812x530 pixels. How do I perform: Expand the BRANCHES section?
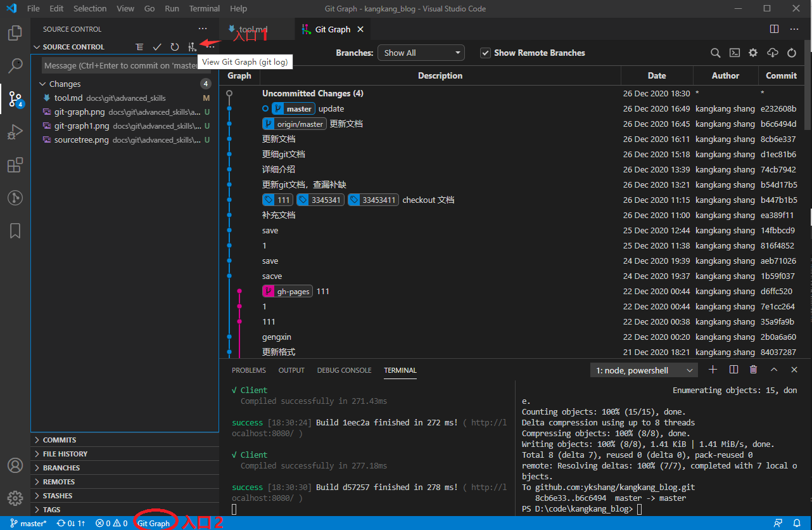coord(125,468)
